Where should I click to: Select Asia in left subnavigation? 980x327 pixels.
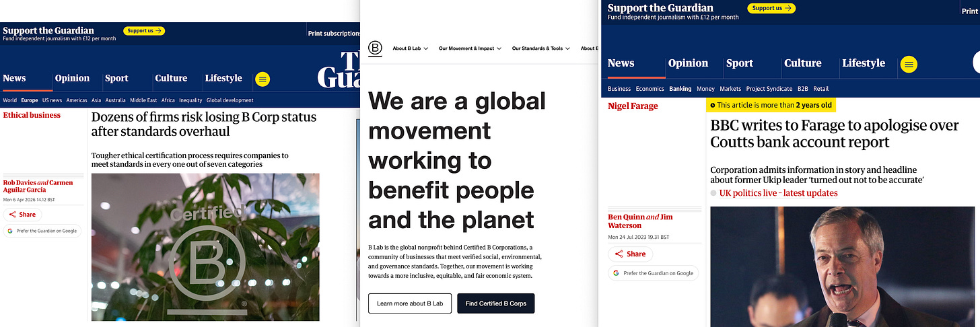(x=96, y=100)
